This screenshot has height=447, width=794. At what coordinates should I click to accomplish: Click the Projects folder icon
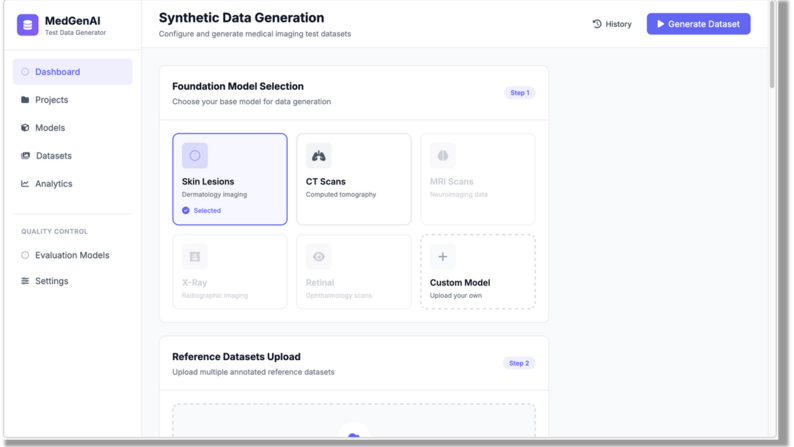[25, 100]
